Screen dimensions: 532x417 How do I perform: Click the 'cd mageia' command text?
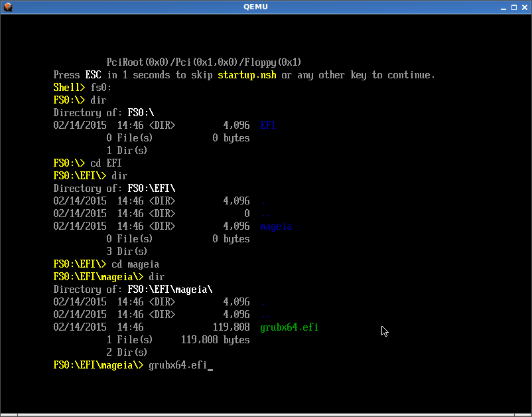click(x=135, y=264)
